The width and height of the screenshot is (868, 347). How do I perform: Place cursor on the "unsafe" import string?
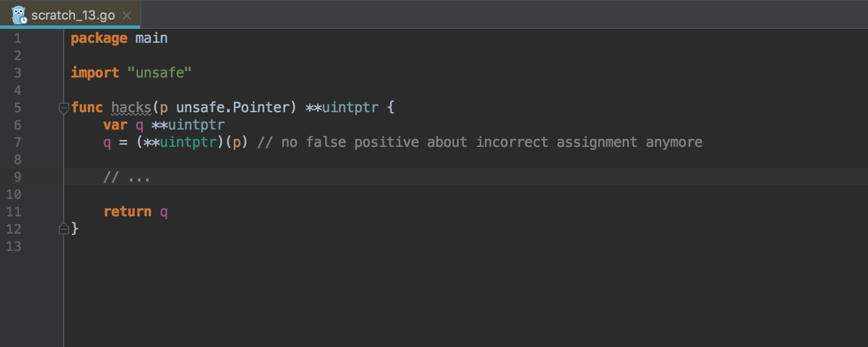pos(160,73)
